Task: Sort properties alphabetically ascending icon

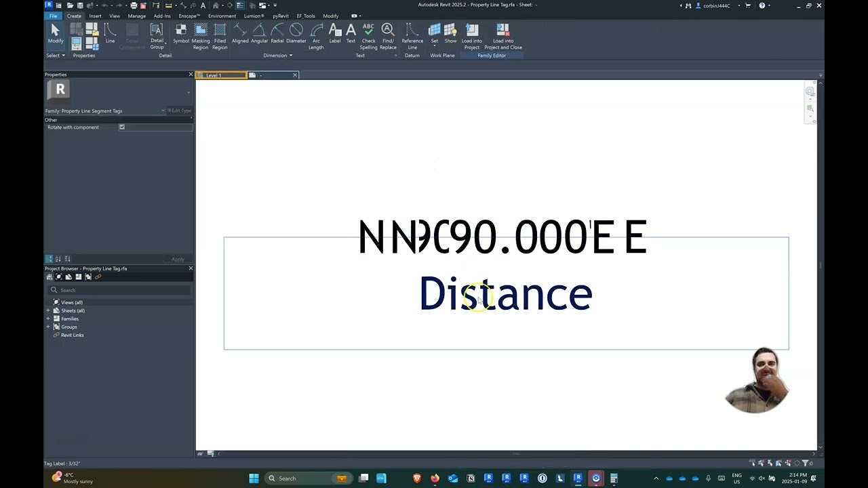Action: (58, 259)
